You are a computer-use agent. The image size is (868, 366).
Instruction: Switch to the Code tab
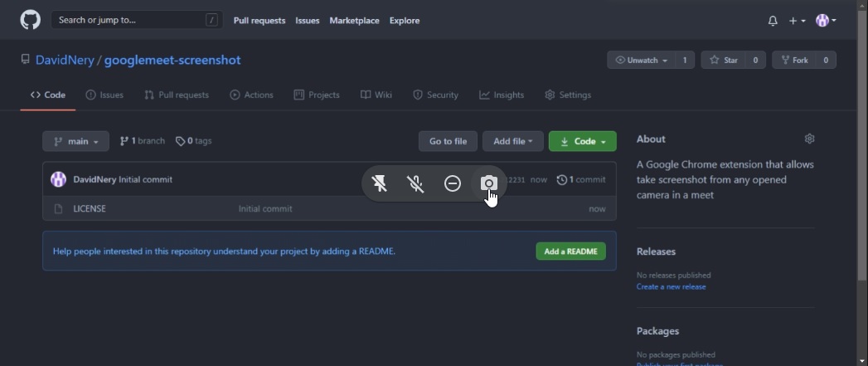(x=47, y=95)
